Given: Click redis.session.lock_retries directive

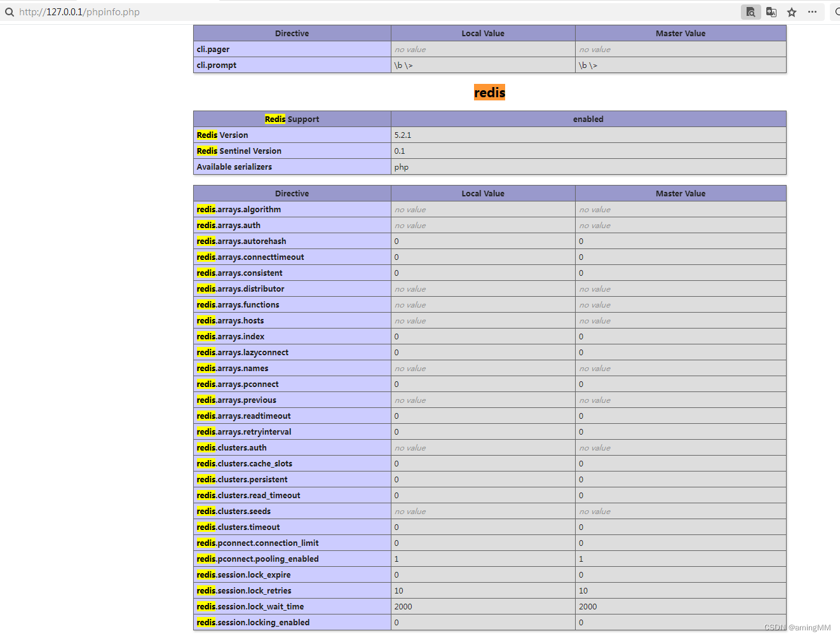Looking at the screenshot, I should pyautogui.click(x=244, y=591).
